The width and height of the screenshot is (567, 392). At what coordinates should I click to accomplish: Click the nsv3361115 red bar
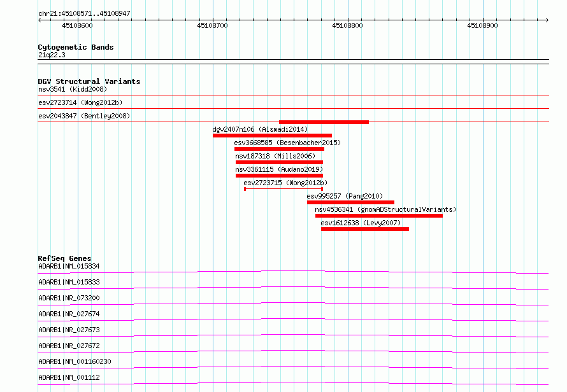pyautogui.click(x=279, y=176)
